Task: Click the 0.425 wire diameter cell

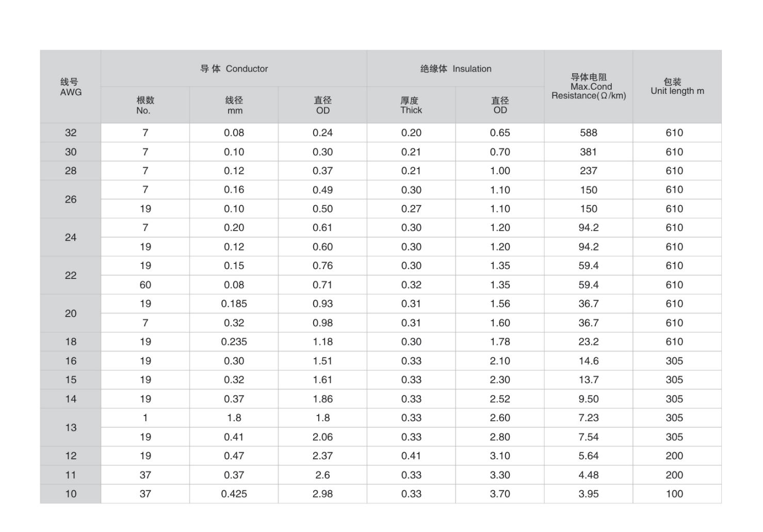Action: (x=234, y=494)
